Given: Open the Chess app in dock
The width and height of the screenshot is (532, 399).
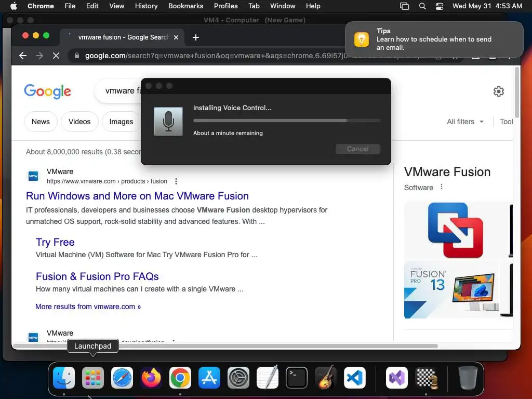Looking at the screenshot, I should pos(426,378).
